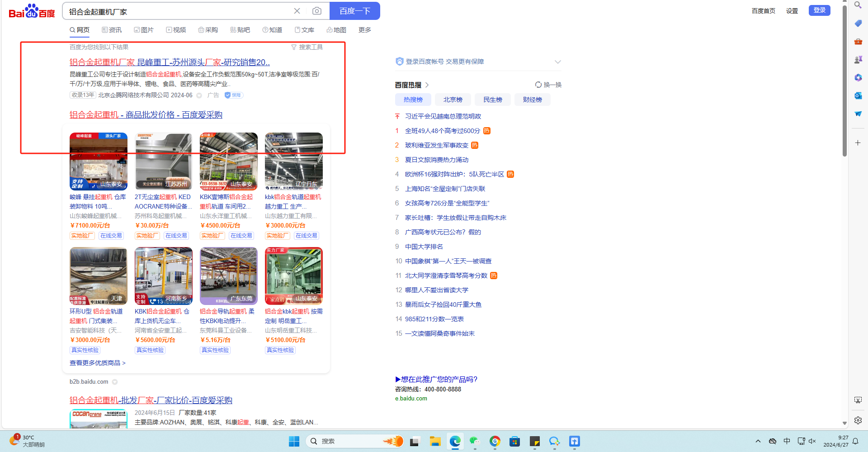Image resolution: width=868 pixels, height=452 pixels.
Task: Open the Edge sidebar screenshot icon
Action: coord(858,400)
